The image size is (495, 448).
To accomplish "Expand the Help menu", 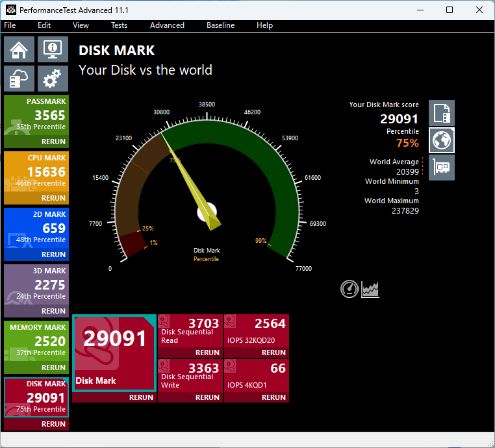I will pyautogui.click(x=264, y=25).
